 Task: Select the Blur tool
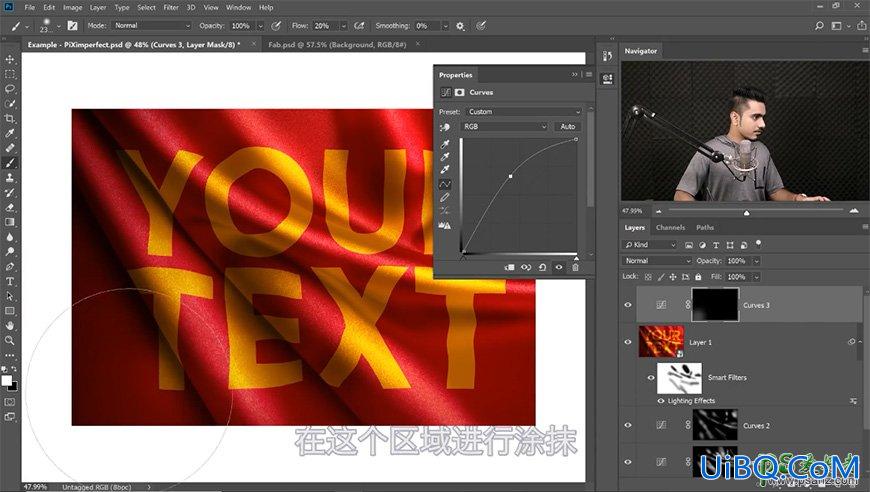click(9, 237)
